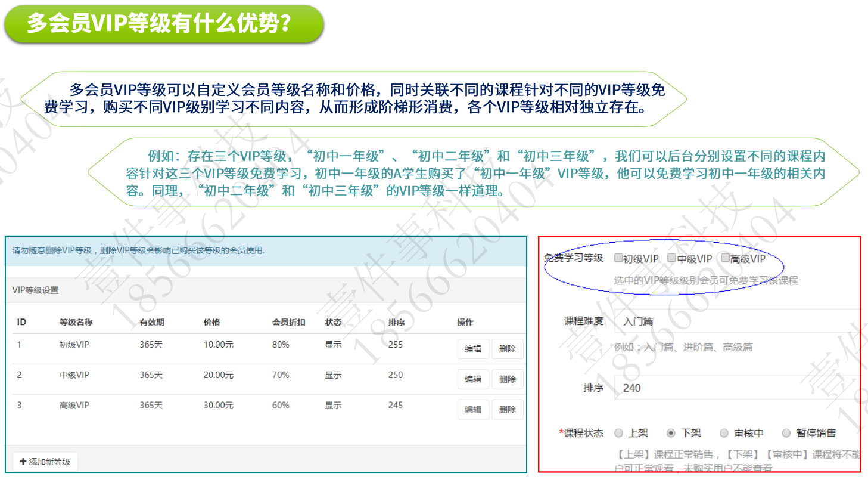
Task: Click 365天 validity in 初级VIP row
Action: [151, 345]
